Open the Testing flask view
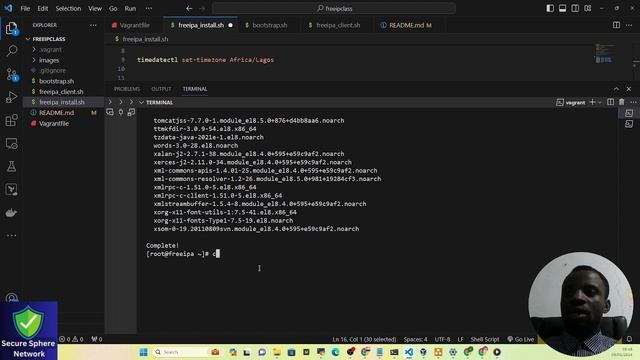Image resolution: width=640 pixels, height=360 pixels. [x=11, y=166]
